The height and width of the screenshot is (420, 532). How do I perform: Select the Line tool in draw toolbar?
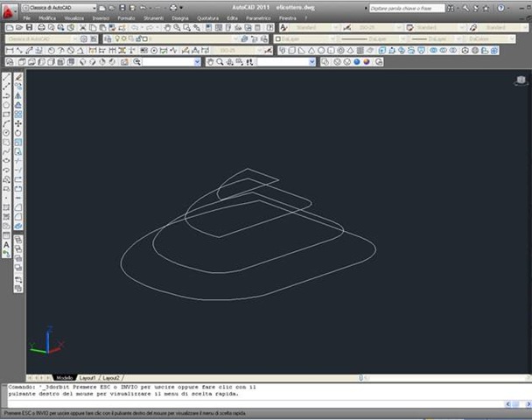(6, 77)
